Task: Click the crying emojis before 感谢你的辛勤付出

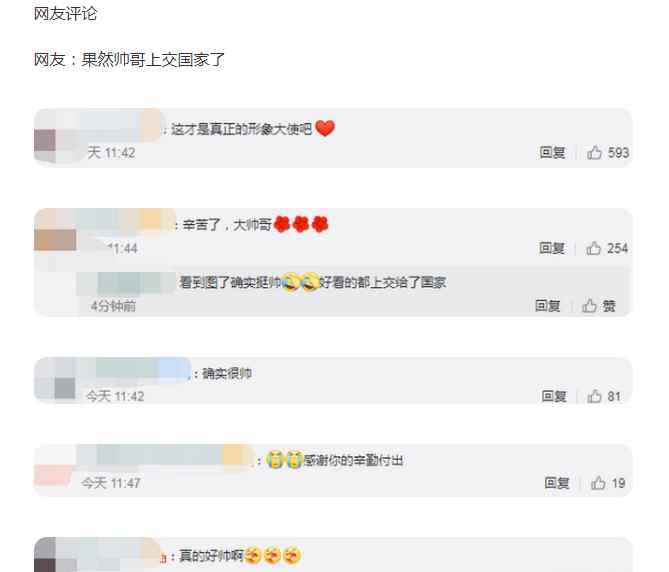Action: pyautogui.click(x=285, y=460)
